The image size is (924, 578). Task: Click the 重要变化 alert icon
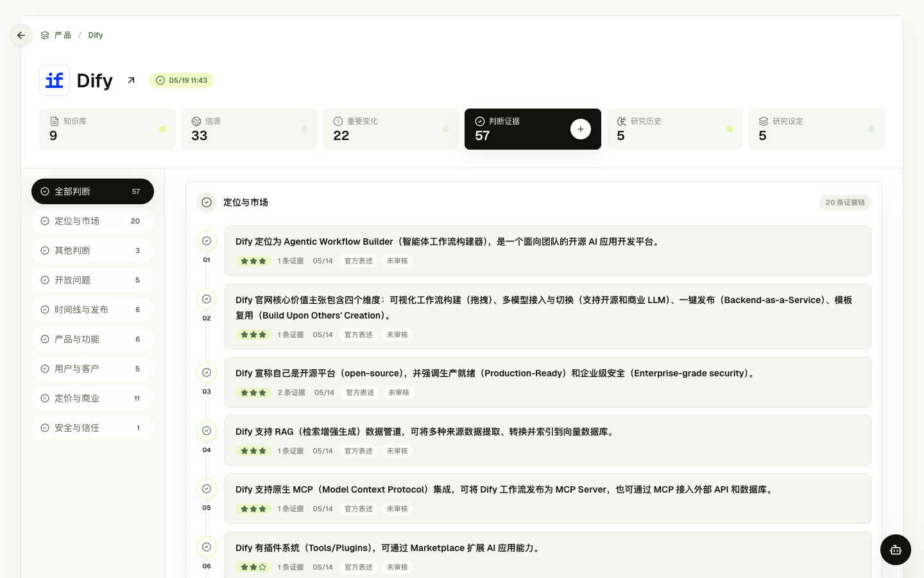click(x=338, y=121)
